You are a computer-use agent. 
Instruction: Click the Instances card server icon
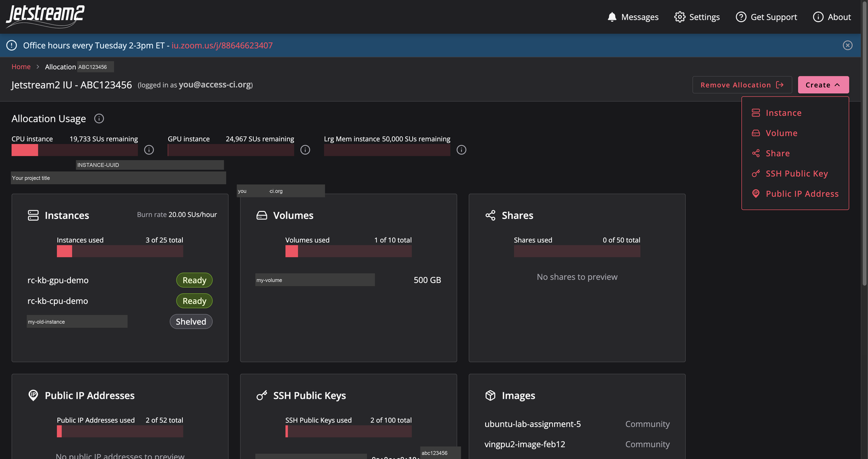pyautogui.click(x=33, y=216)
